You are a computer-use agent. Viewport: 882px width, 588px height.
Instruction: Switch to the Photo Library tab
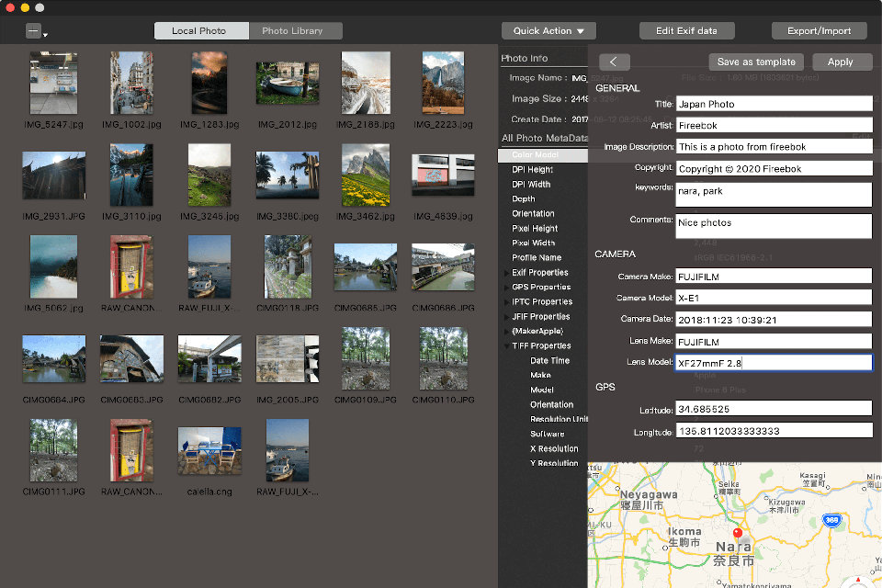click(295, 31)
